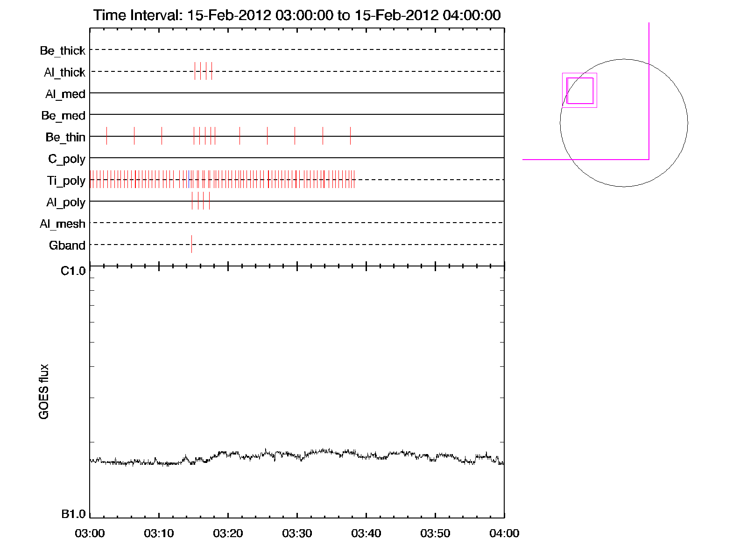Click the magenta field-of-view box on solar disk

[579, 91]
